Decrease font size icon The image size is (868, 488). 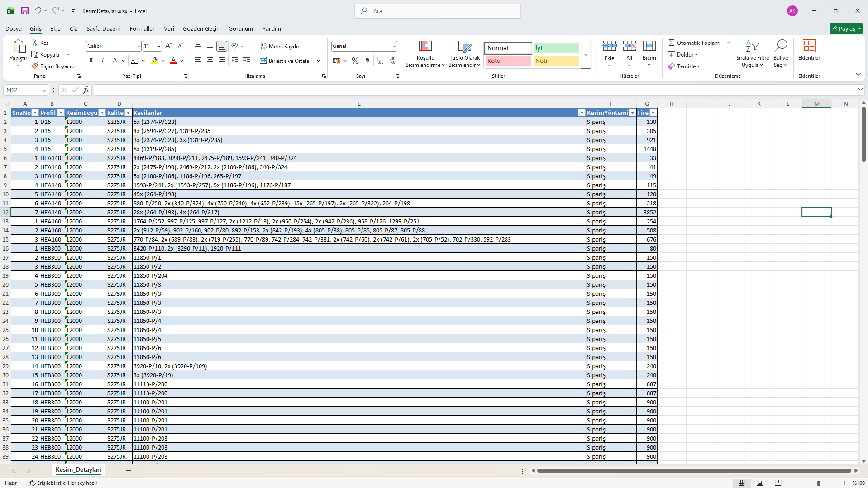180,46
